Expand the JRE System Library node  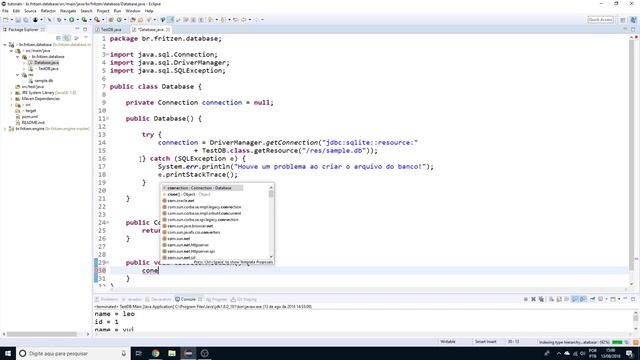click(x=11, y=93)
